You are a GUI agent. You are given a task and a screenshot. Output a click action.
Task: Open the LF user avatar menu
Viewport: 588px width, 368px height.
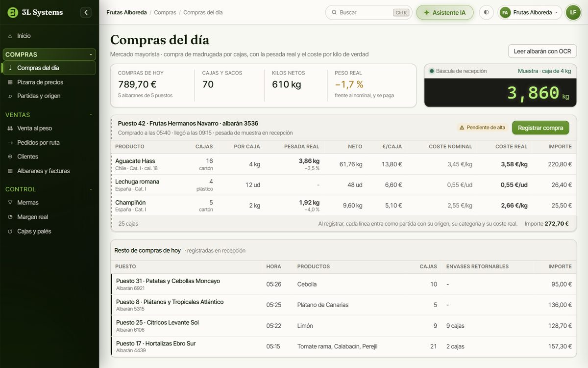click(x=573, y=13)
